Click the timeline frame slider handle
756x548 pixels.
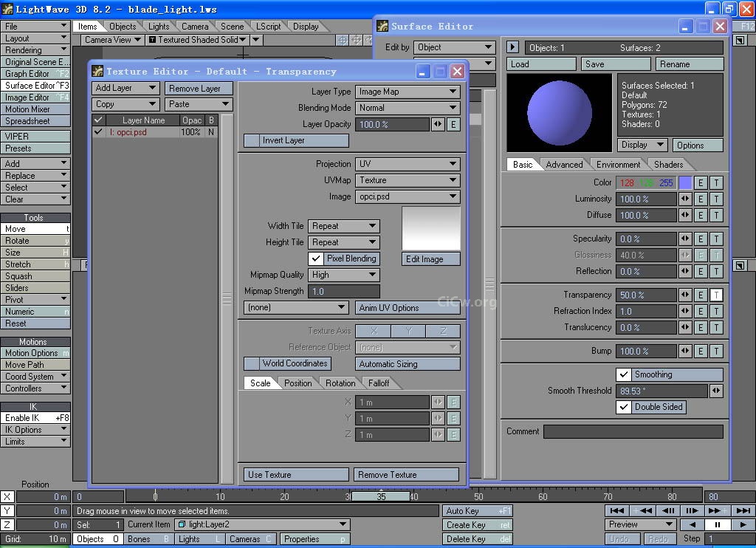381,496
